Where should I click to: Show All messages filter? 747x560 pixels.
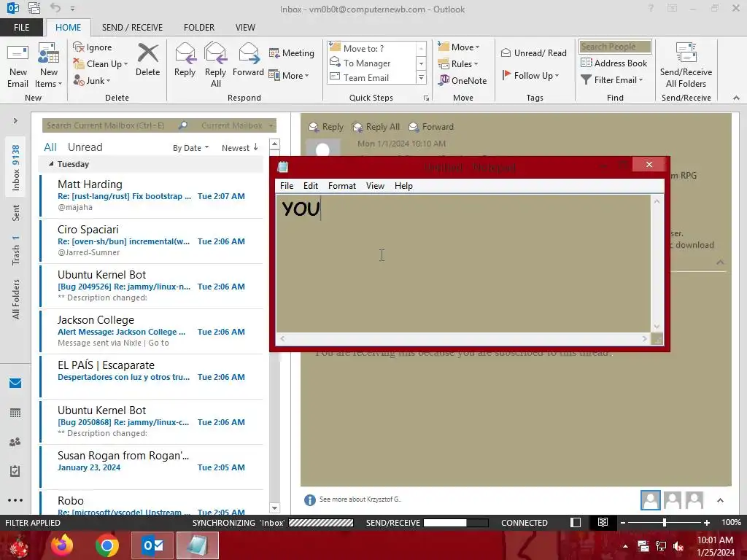(x=50, y=147)
